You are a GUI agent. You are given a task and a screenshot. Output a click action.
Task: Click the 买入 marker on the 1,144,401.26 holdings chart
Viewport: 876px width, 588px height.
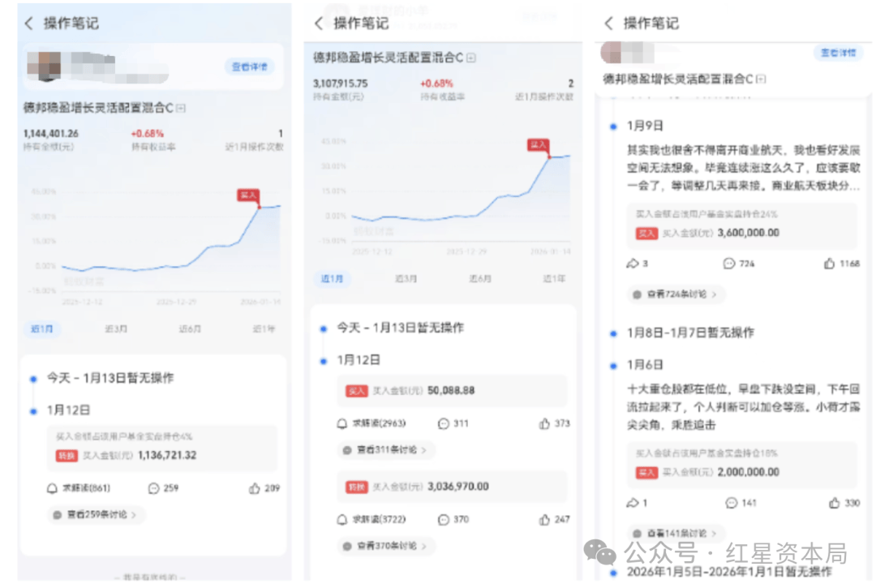[248, 195]
